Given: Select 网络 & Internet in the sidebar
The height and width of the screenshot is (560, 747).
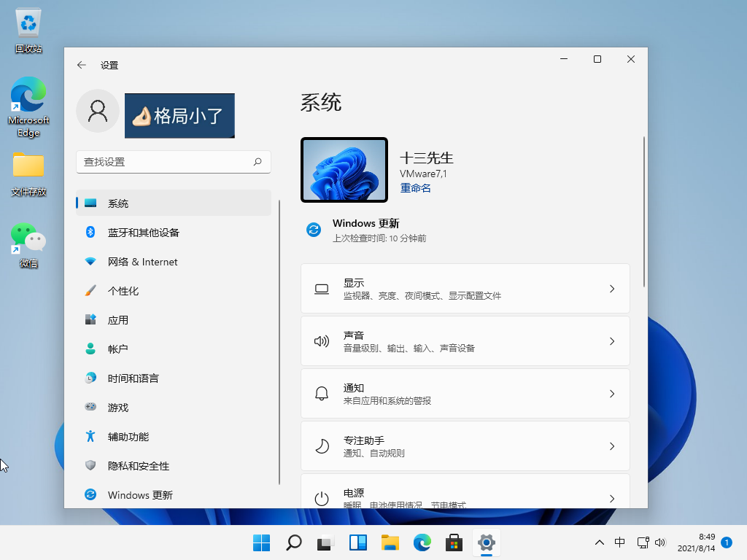Looking at the screenshot, I should (143, 262).
